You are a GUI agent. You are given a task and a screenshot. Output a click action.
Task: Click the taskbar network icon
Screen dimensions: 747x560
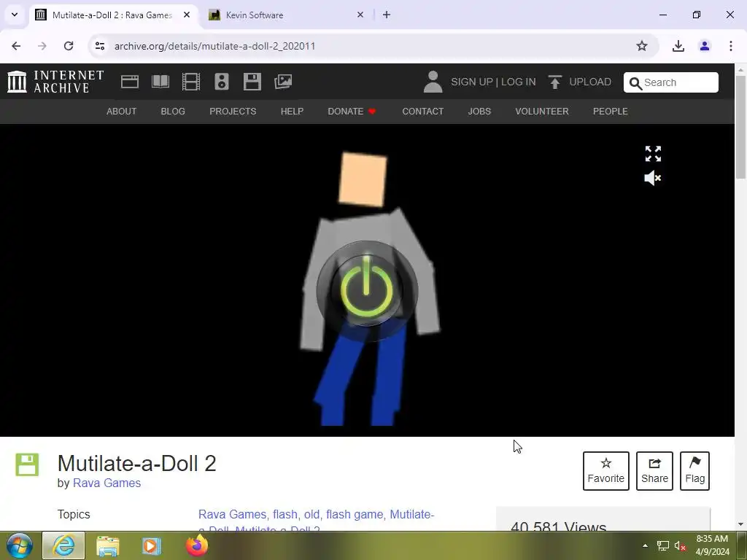[662, 545]
